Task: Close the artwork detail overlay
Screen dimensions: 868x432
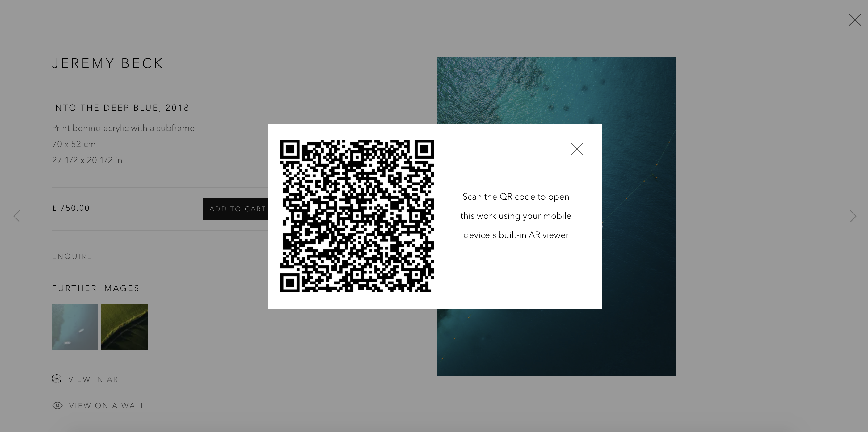Action: (854, 20)
